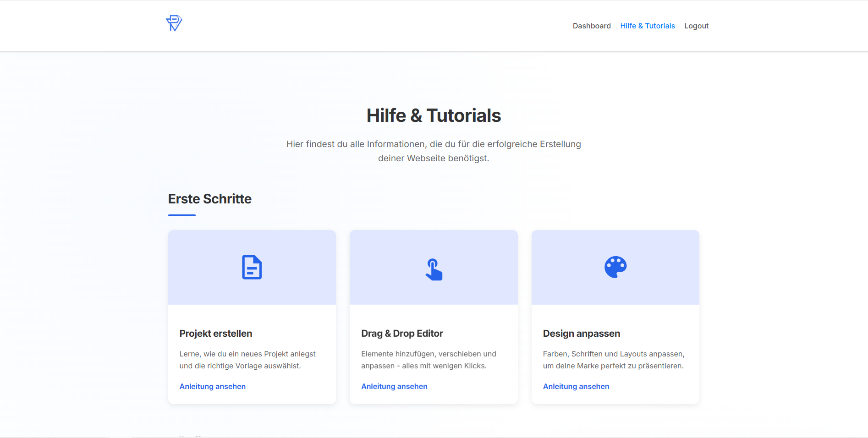Open Anleitung ansehen under Design anpassen

576,386
